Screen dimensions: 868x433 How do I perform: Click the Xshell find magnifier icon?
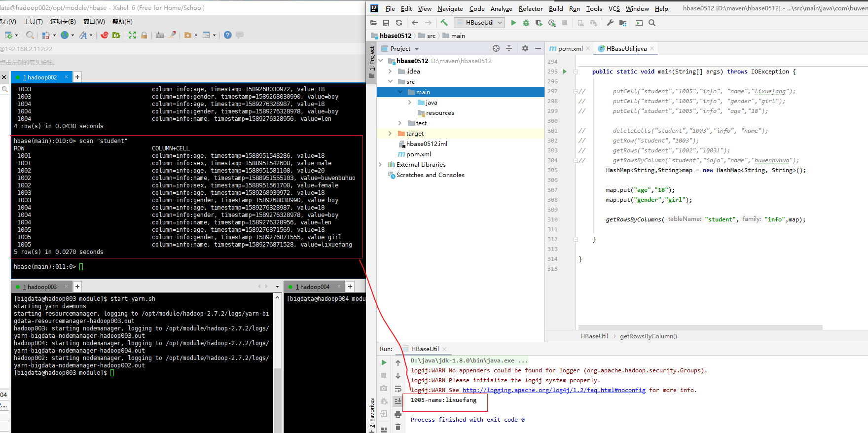pyautogui.click(x=30, y=35)
